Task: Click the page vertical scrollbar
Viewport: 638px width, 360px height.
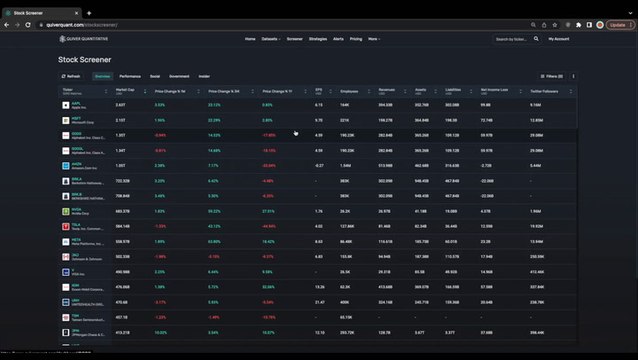Action: (636, 155)
